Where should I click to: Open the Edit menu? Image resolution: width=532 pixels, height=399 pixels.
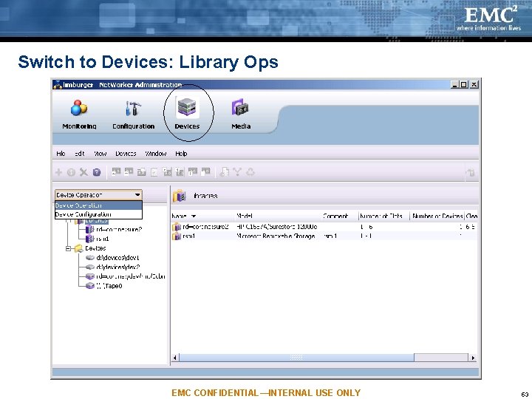tap(79, 154)
